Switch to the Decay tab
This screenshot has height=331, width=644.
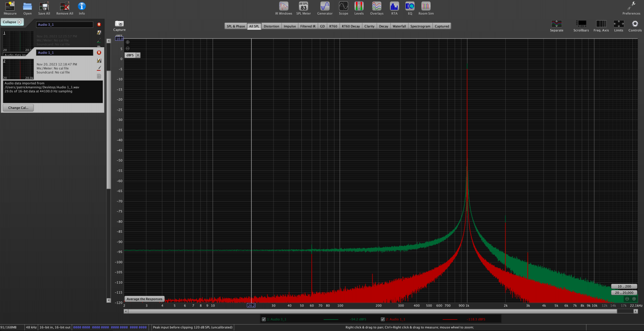[383, 26]
